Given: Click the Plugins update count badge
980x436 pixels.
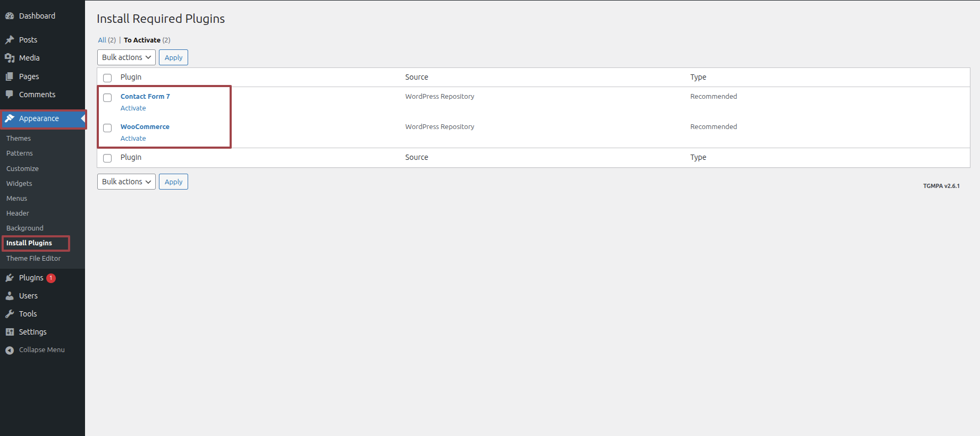Looking at the screenshot, I should pyautogui.click(x=51, y=278).
